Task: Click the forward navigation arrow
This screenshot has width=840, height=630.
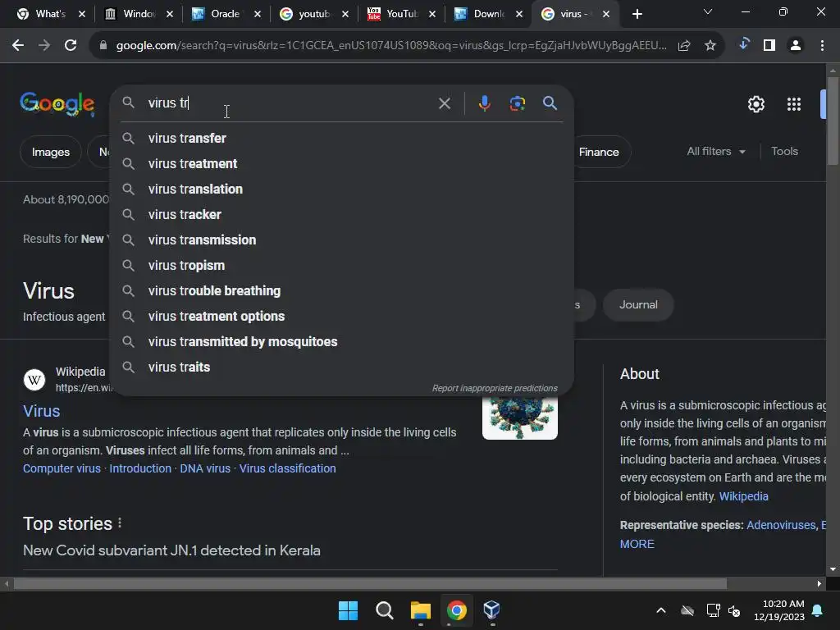Action: [44, 46]
